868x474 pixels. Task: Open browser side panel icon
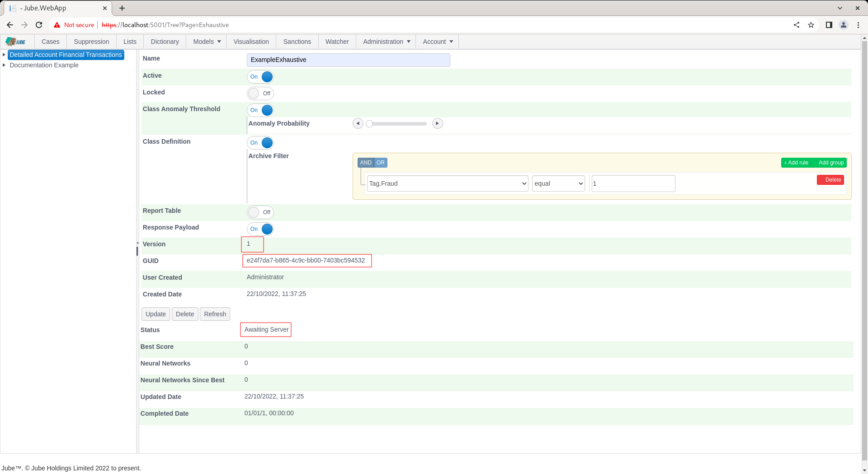point(829,25)
